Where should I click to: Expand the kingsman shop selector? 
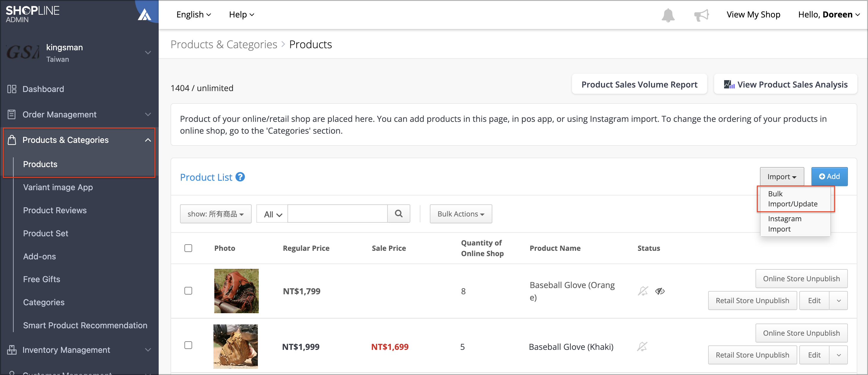tap(148, 53)
